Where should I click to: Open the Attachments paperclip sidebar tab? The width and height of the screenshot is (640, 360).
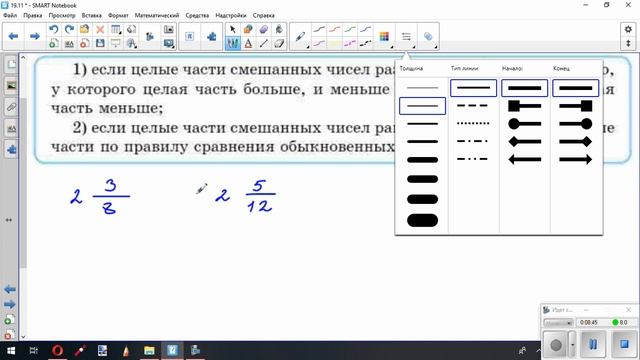click(11, 107)
